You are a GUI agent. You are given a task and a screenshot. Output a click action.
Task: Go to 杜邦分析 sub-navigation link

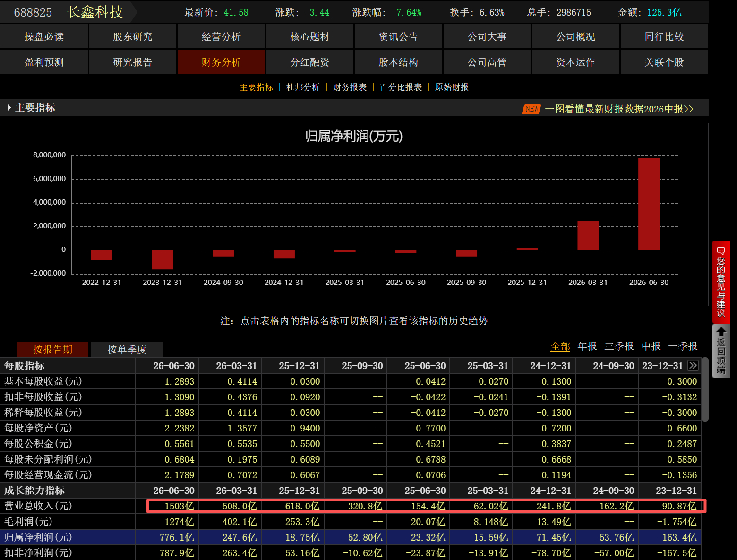click(303, 87)
